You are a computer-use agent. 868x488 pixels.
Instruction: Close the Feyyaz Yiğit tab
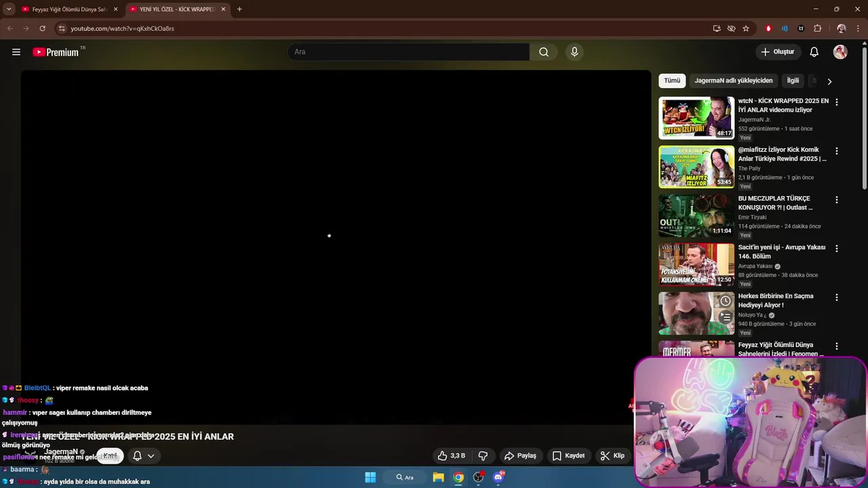[115, 9]
